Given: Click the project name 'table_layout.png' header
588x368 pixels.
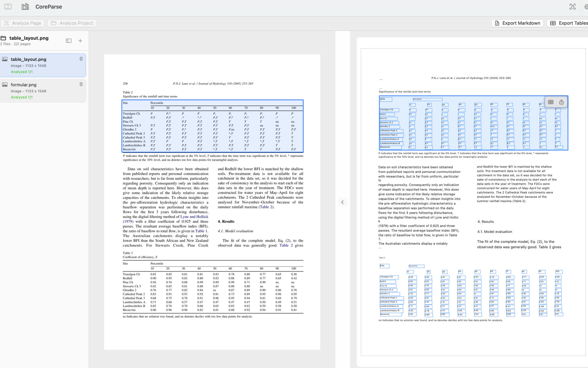Looking at the screenshot, I should (29, 38).
